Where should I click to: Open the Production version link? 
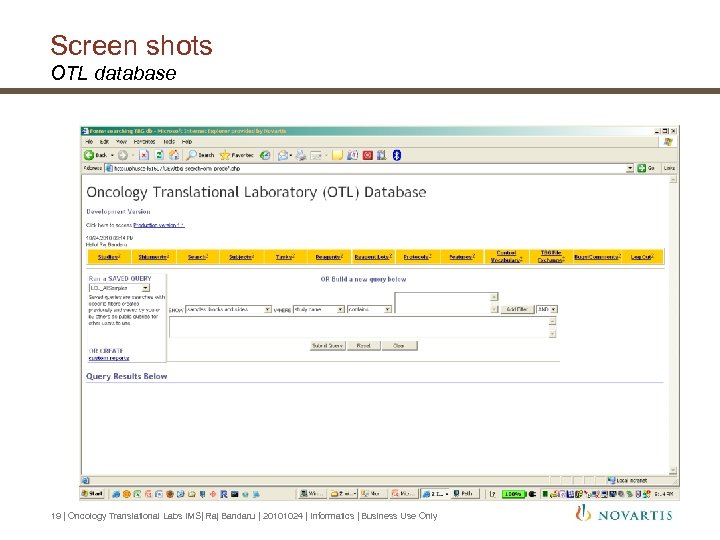pos(158,225)
